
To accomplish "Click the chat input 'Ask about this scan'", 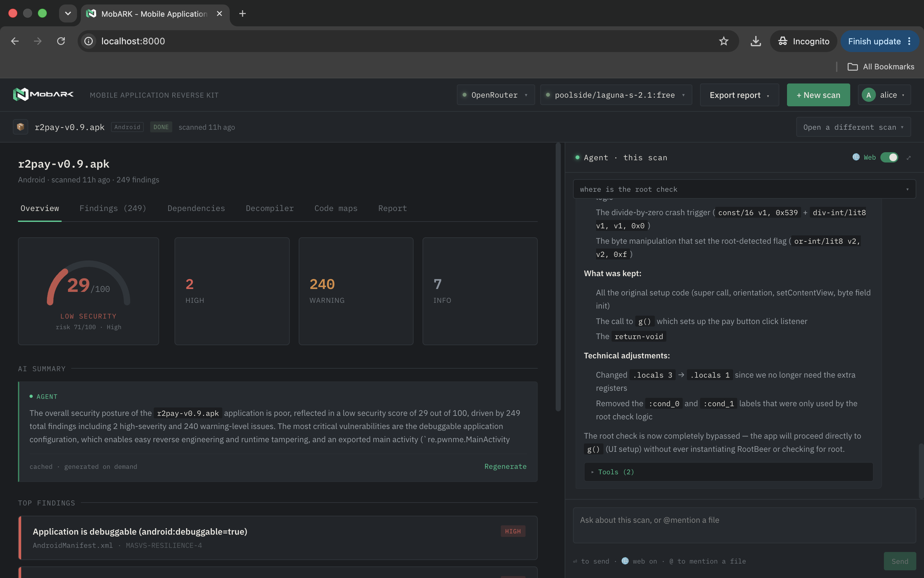I will tap(744, 525).
